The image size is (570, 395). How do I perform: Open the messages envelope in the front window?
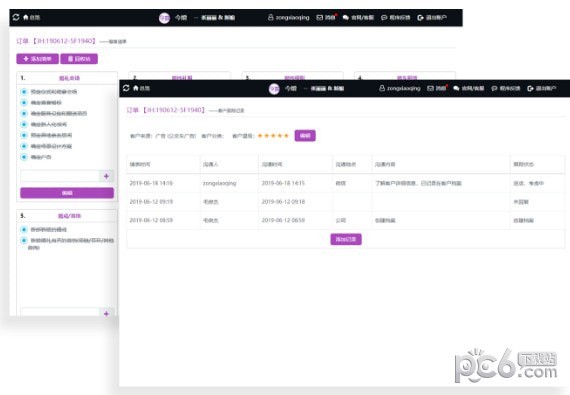437,88
